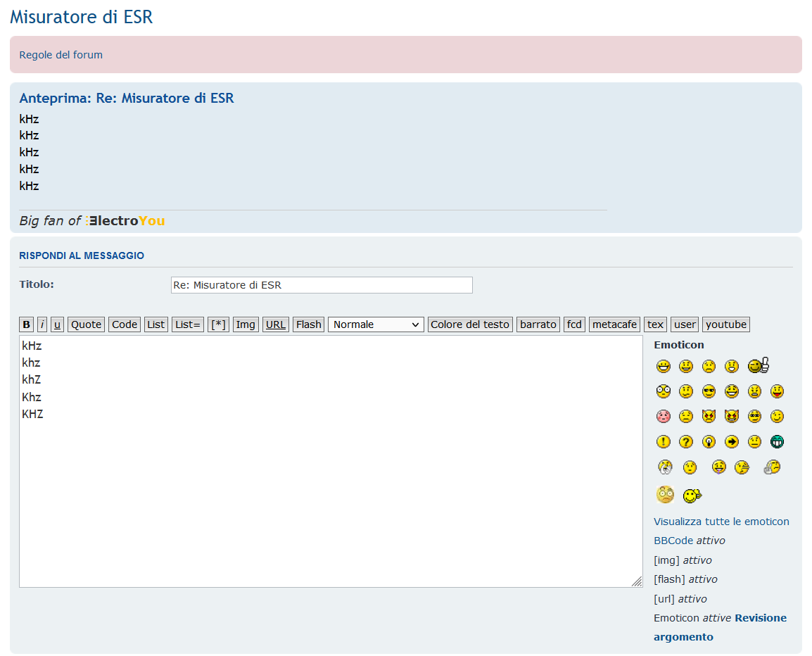Click the Titolo input field

click(322, 285)
